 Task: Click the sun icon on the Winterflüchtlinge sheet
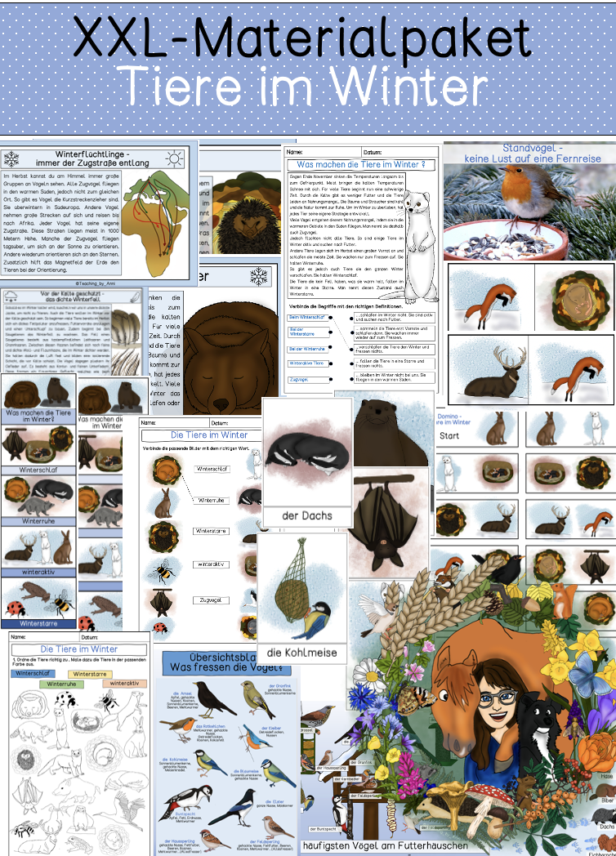pos(174,158)
